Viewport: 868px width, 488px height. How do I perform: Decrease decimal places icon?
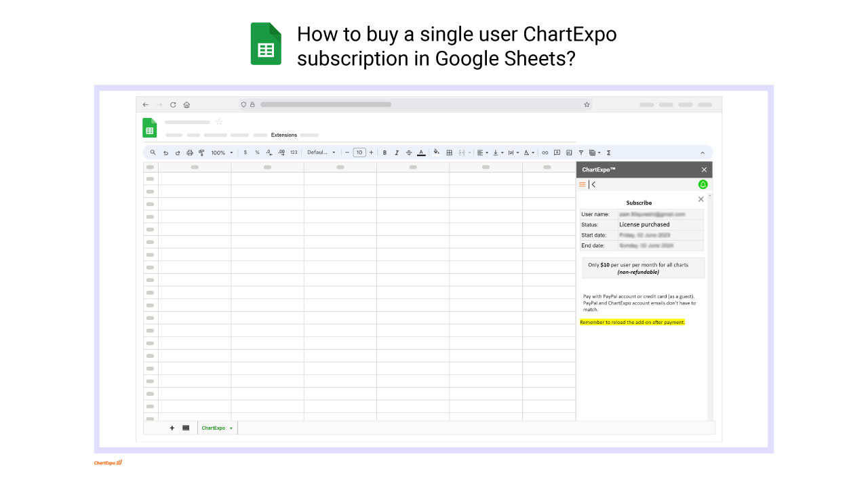(x=269, y=152)
